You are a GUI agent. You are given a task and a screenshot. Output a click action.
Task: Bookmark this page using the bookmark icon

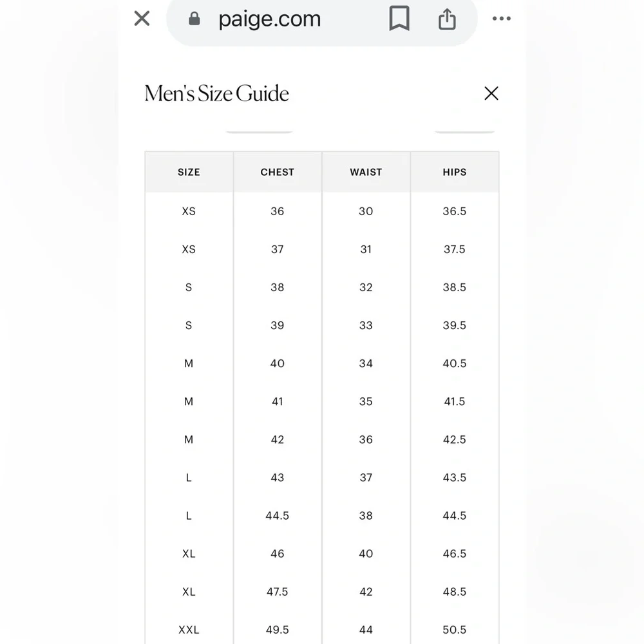[x=399, y=19]
